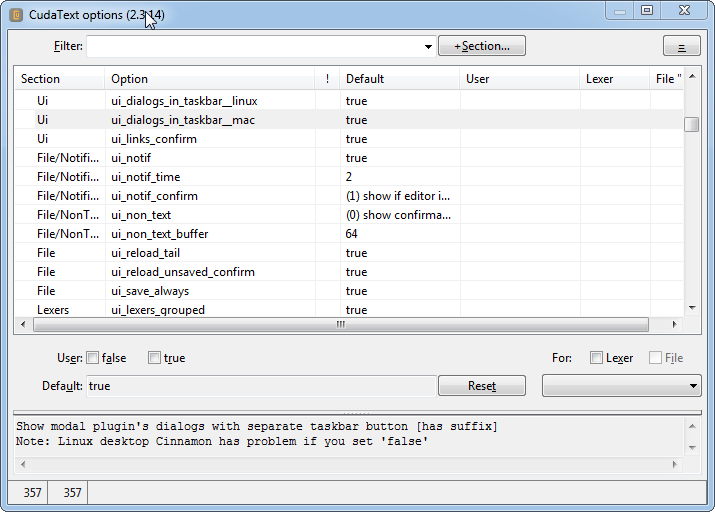The width and height of the screenshot is (715, 512).
Task: Click the File column header
Action: coord(666,79)
